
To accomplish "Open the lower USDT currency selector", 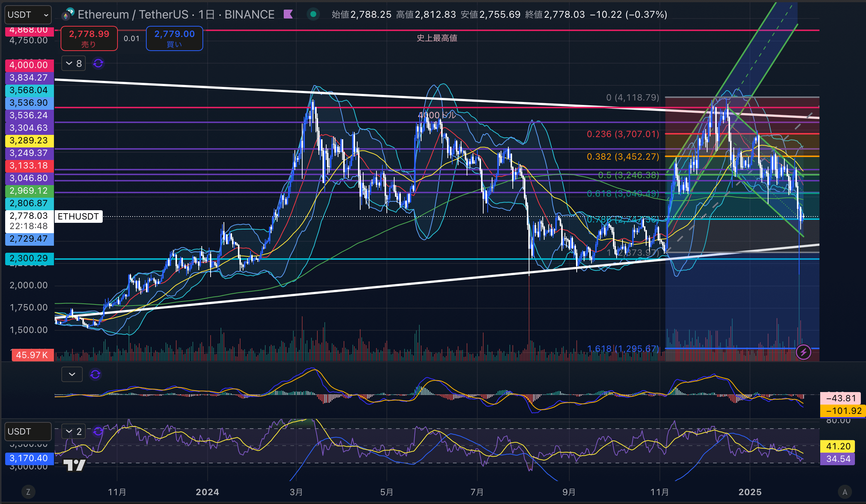I will 28,432.
